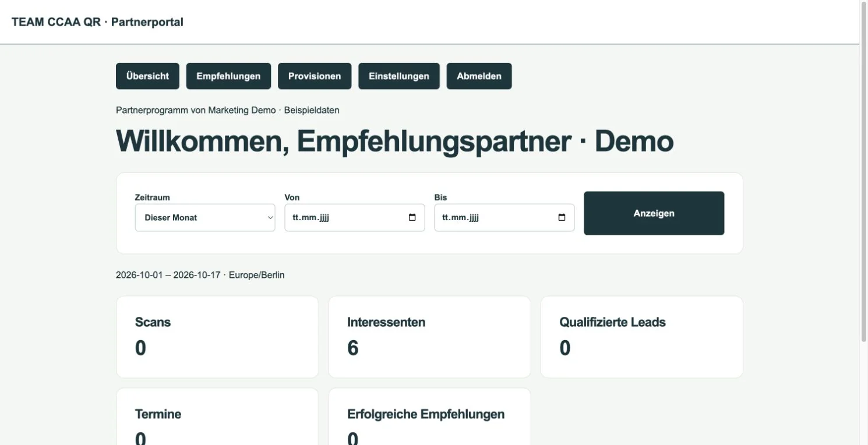Image resolution: width=868 pixels, height=445 pixels.
Task: Log out via the Abmelden button
Action: point(479,76)
